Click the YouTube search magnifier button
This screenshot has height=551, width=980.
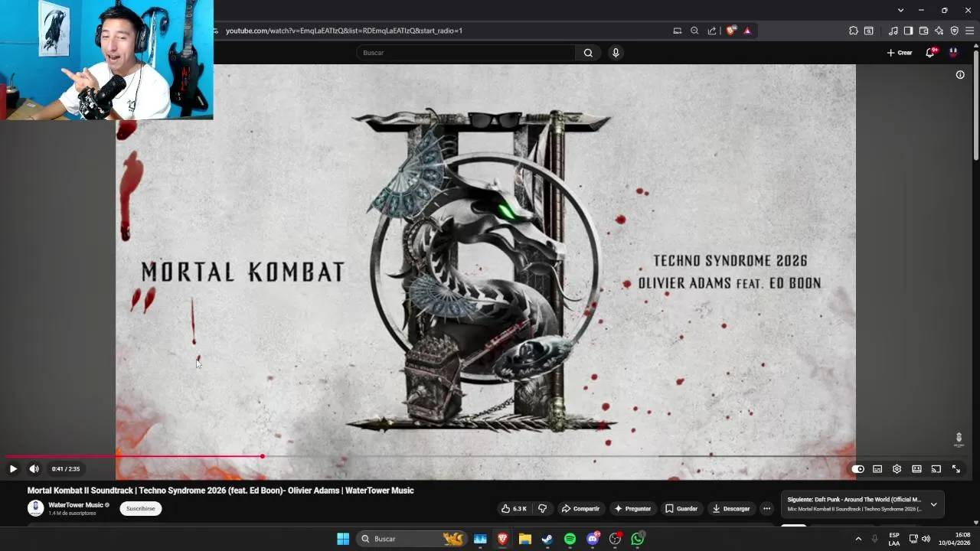588,53
